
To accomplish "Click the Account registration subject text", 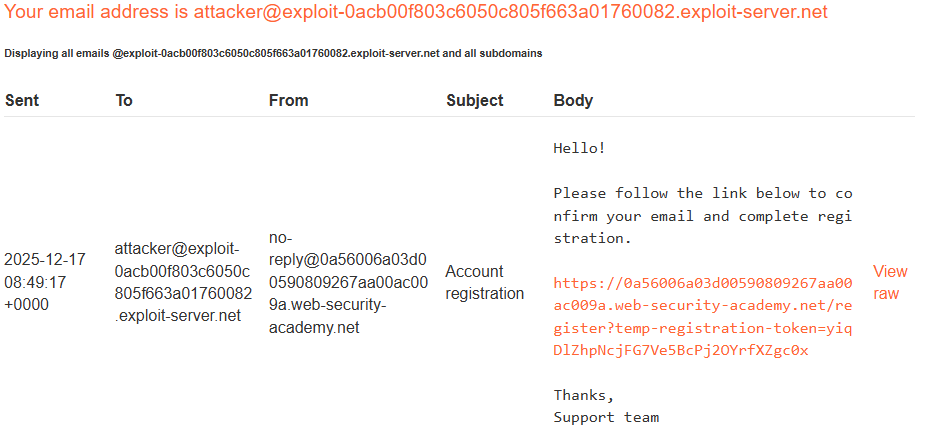I will [x=485, y=282].
